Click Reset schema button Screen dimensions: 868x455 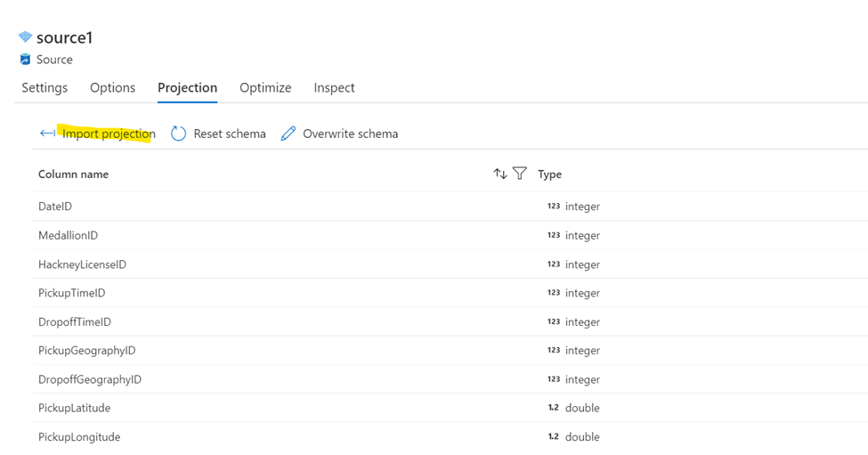(218, 134)
